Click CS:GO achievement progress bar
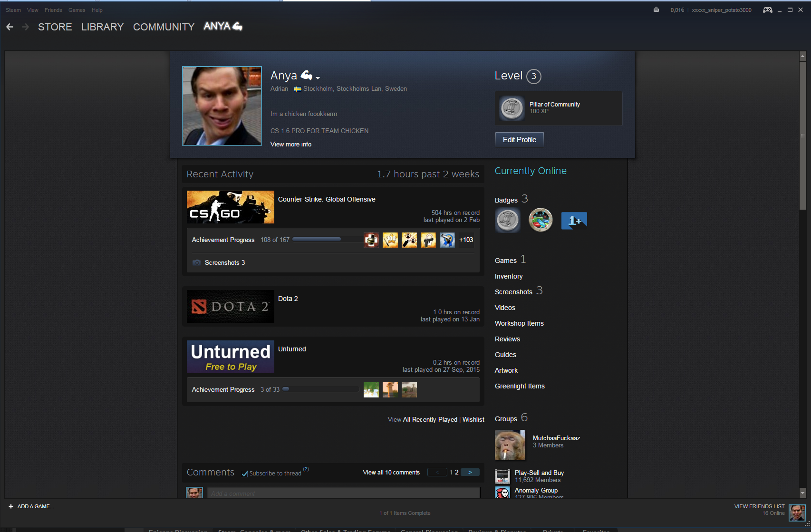This screenshot has height=532, width=811. [x=327, y=240]
